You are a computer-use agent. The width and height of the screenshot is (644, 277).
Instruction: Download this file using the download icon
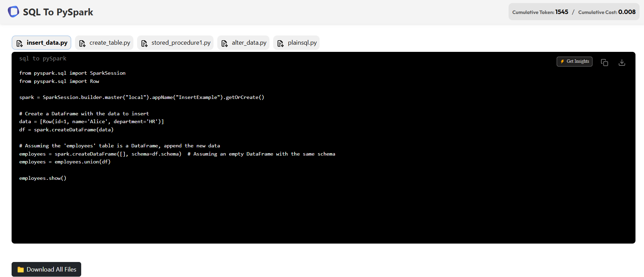(x=622, y=62)
